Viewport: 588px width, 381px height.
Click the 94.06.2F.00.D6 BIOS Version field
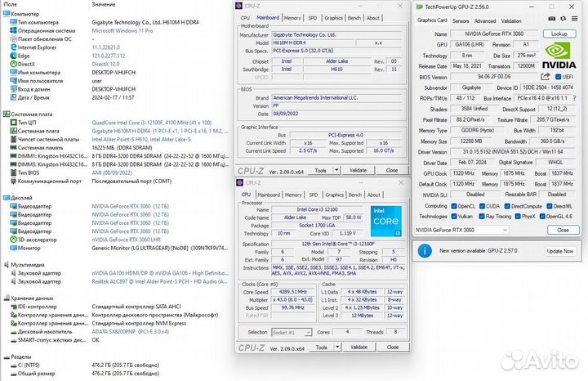pos(494,77)
